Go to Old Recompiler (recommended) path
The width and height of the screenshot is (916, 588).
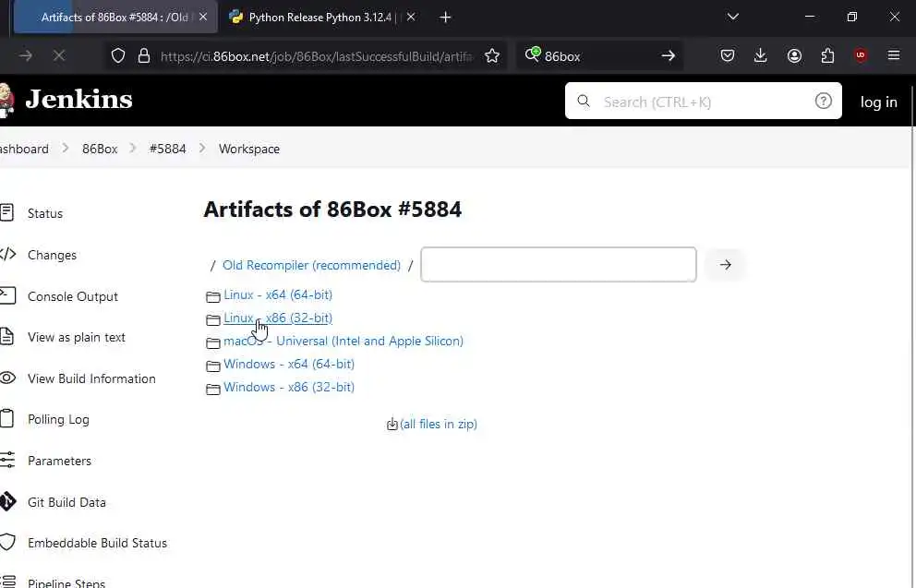pyautogui.click(x=311, y=265)
